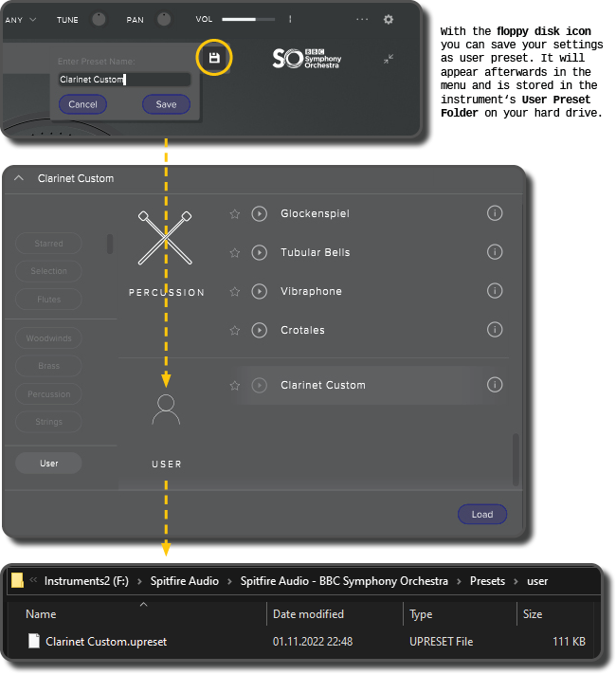Show info for Tubular Bells

coord(495,252)
